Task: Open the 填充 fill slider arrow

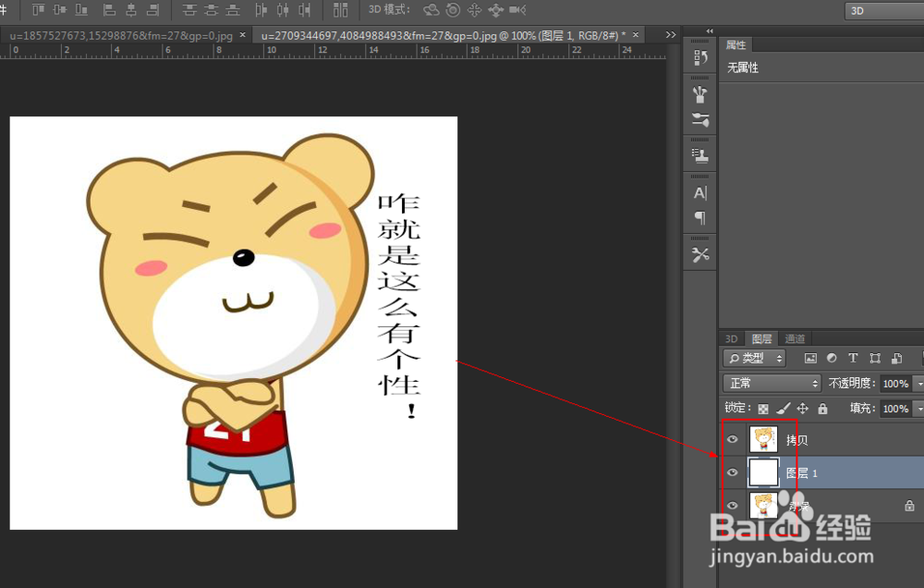Action: [x=918, y=408]
